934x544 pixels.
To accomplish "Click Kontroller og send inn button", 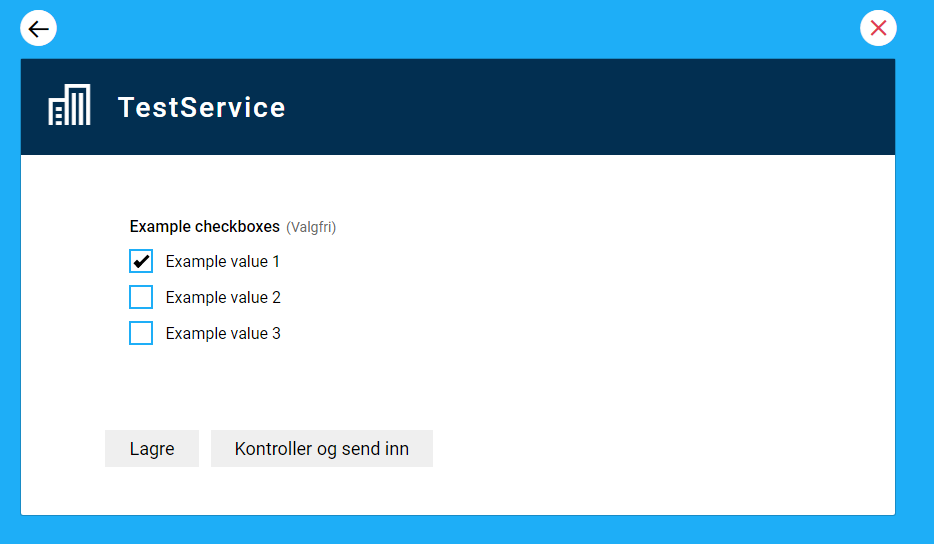I will [322, 449].
